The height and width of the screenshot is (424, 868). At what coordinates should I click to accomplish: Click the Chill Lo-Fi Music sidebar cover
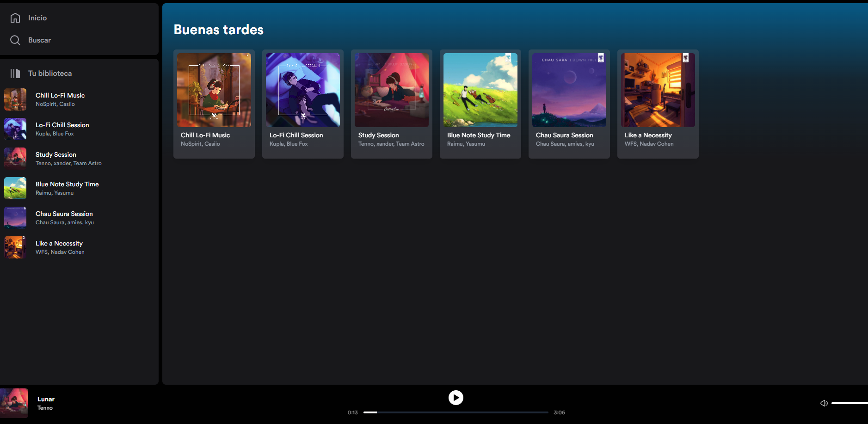15,99
